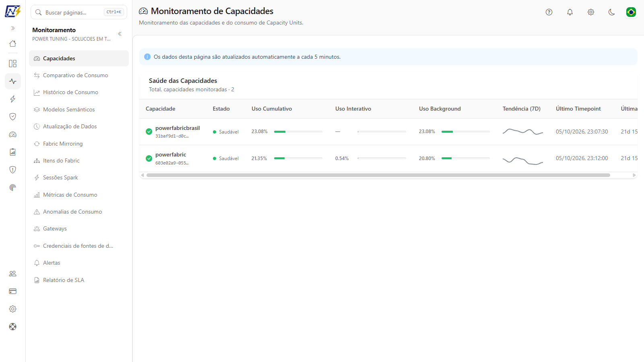Open the users icon in rail
Viewport: 644px width, 362px height.
tap(13, 274)
